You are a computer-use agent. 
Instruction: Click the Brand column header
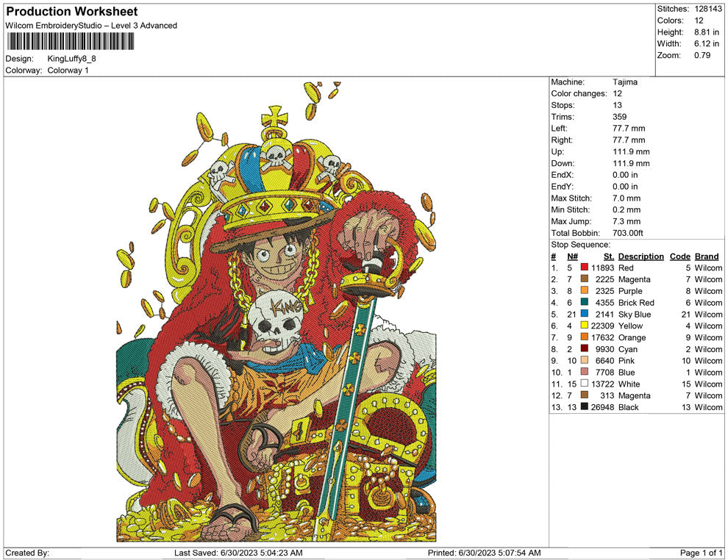(x=706, y=256)
